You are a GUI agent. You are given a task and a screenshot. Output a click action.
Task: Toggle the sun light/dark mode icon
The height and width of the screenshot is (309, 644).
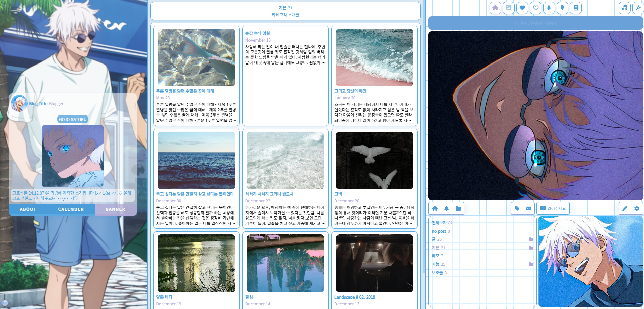pos(638,8)
